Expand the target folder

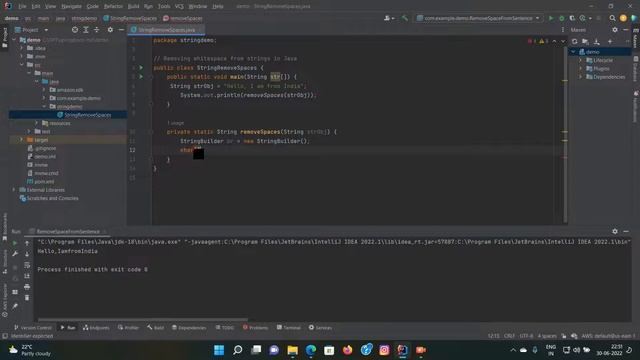tap(22, 140)
